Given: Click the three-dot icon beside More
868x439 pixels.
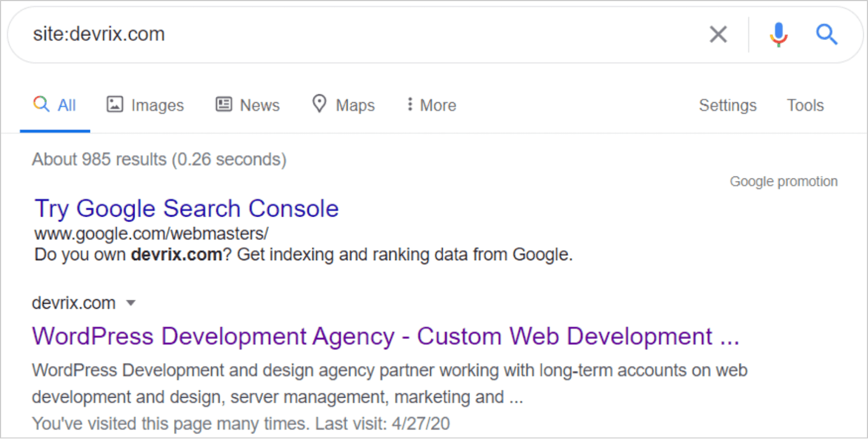Looking at the screenshot, I should coord(410,104).
